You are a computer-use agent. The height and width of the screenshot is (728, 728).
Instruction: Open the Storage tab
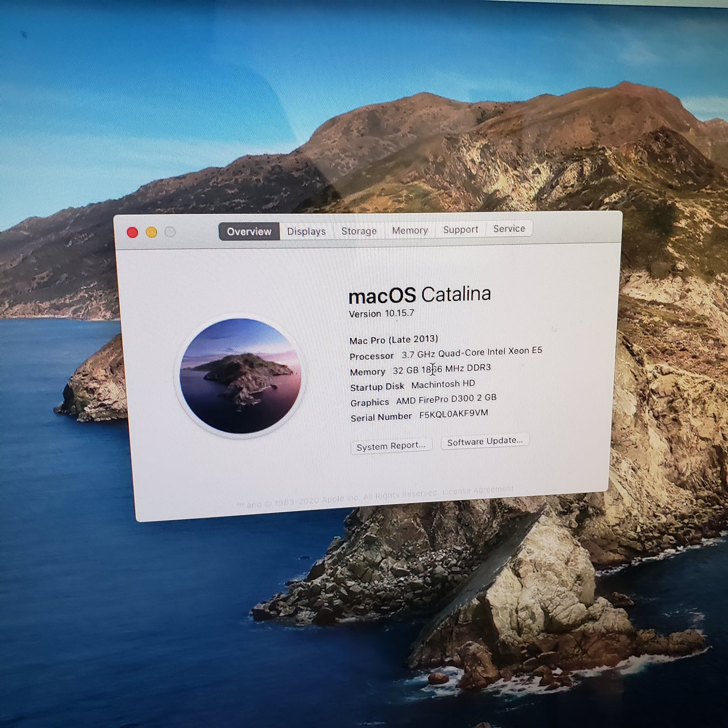click(359, 231)
